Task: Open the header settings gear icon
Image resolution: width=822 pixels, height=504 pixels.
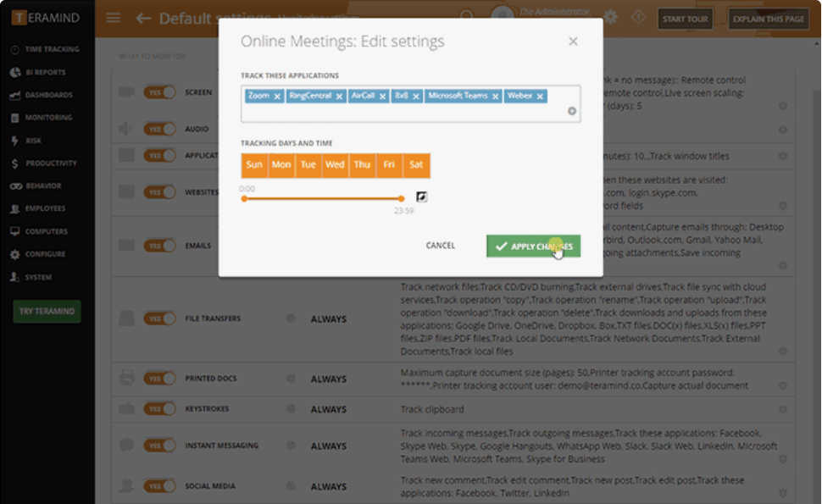Action: (611, 17)
